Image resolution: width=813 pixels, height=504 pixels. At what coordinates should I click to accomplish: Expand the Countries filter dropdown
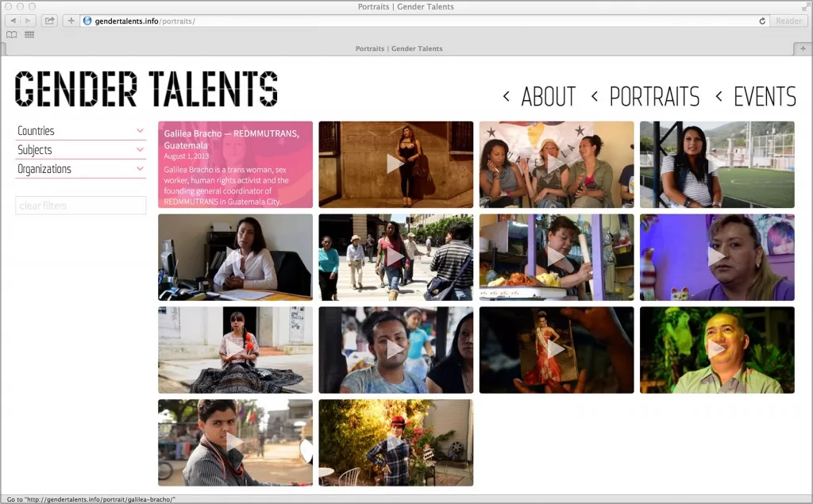[x=80, y=131]
